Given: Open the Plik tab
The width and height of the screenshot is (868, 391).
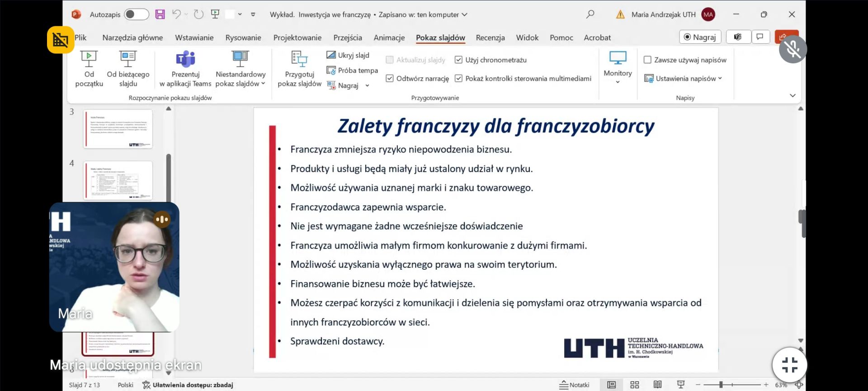Looking at the screenshot, I should (80, 38).
